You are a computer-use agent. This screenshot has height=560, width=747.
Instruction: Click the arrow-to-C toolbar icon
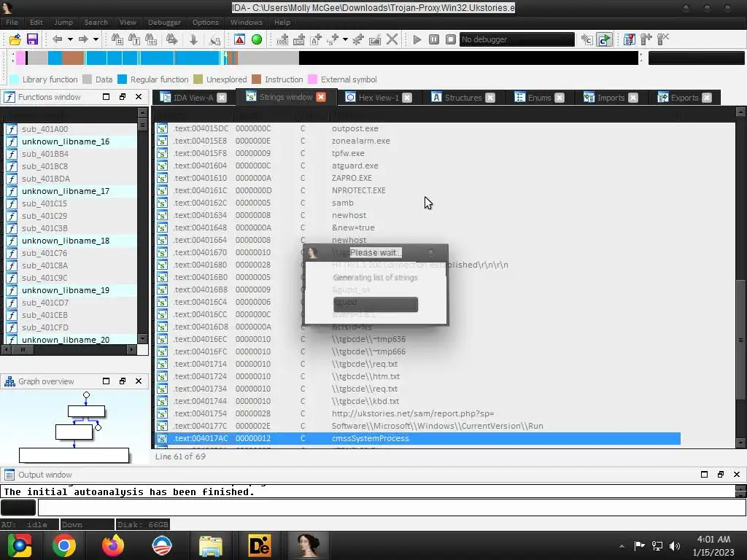pos(587,39)
